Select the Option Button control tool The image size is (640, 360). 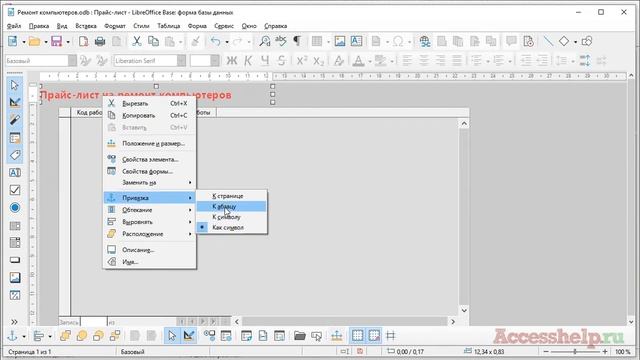coord(15,208)
